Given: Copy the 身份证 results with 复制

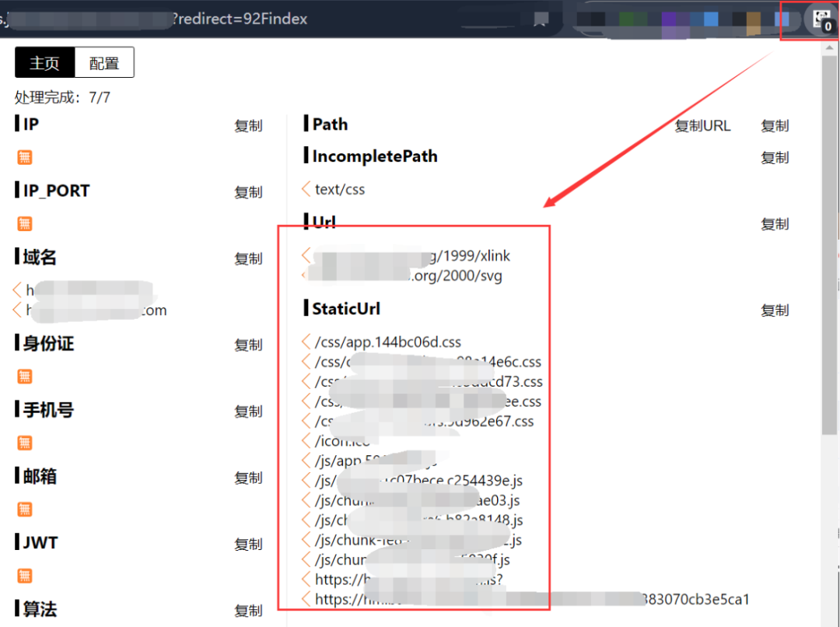Looking at the screenshot, I should [249, 345].
